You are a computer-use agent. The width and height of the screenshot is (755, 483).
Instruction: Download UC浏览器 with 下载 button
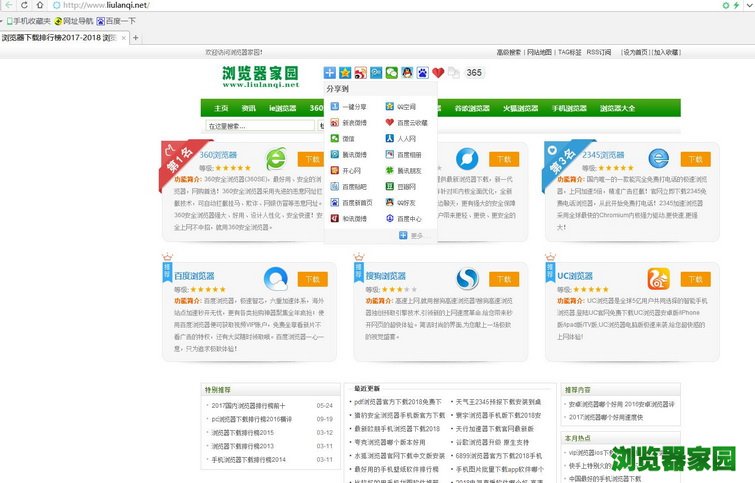[695, 279]
